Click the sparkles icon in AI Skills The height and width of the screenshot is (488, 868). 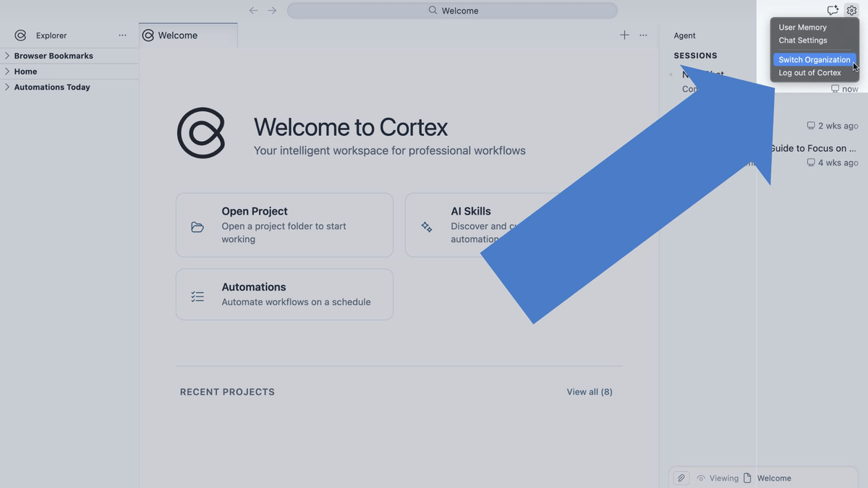pos(427,227)
